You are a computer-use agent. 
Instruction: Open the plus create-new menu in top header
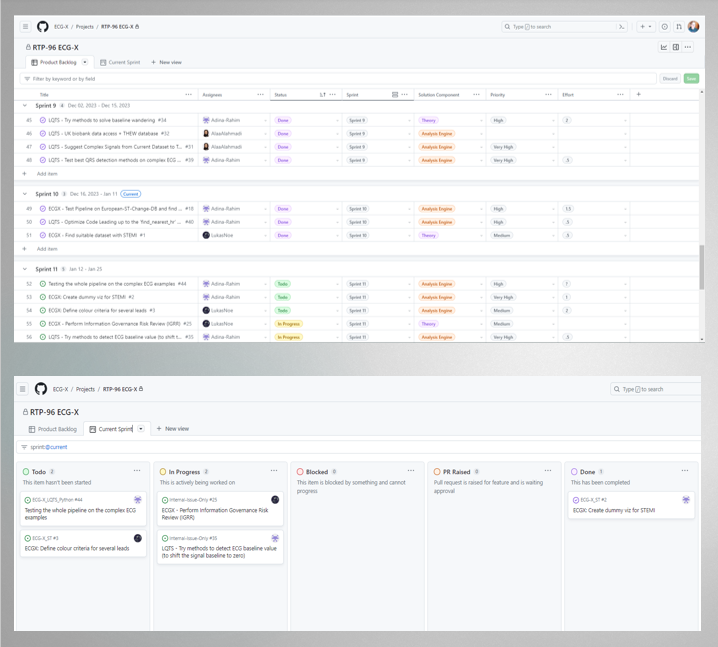pyautogui.click(x=646, y=27)
